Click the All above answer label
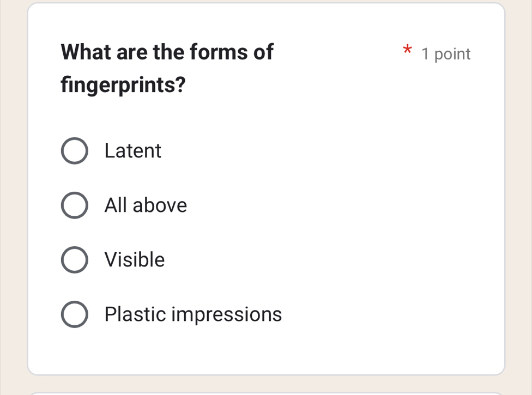 click(x=145, y=205)
